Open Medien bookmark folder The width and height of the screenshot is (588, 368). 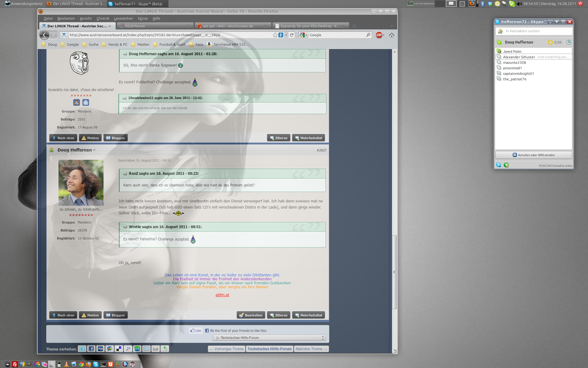click(x=140, y=44)
